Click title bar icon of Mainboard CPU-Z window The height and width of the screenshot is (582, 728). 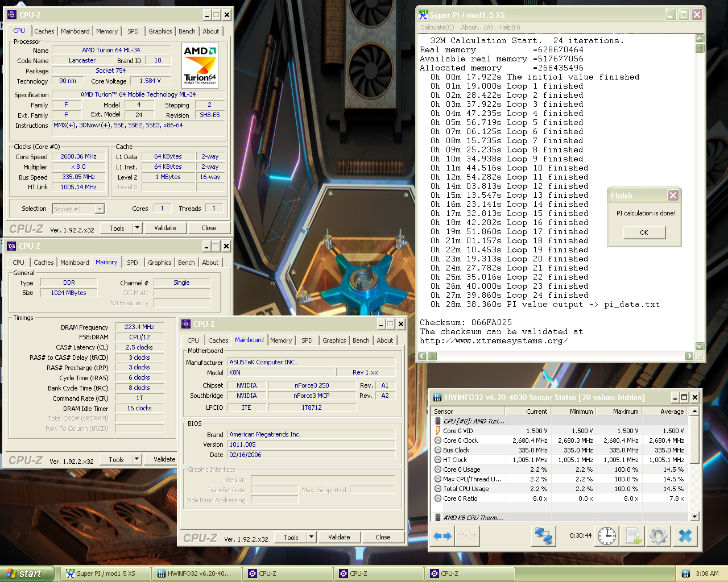coord(186,324)
